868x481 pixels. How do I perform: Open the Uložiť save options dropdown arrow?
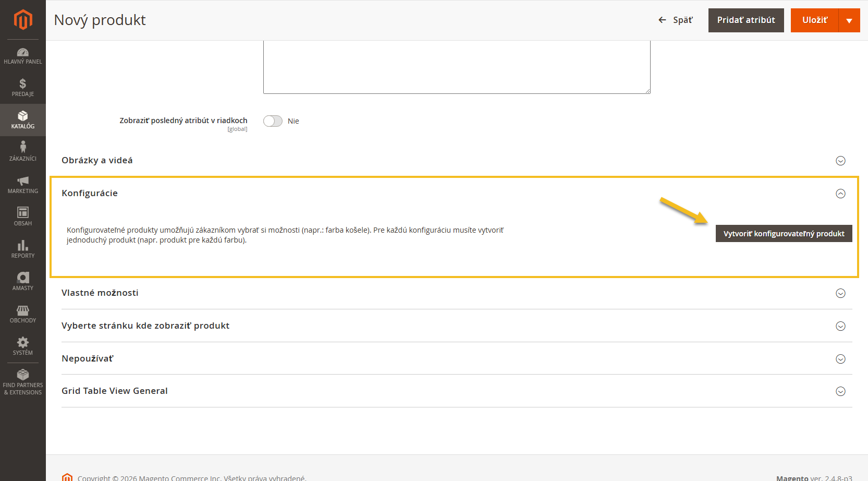[849, 20]
